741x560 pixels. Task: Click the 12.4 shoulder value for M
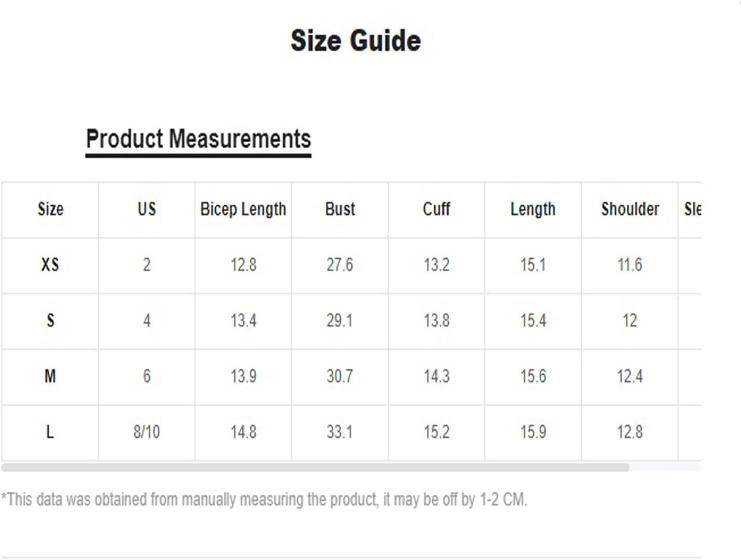click(630, 376)
